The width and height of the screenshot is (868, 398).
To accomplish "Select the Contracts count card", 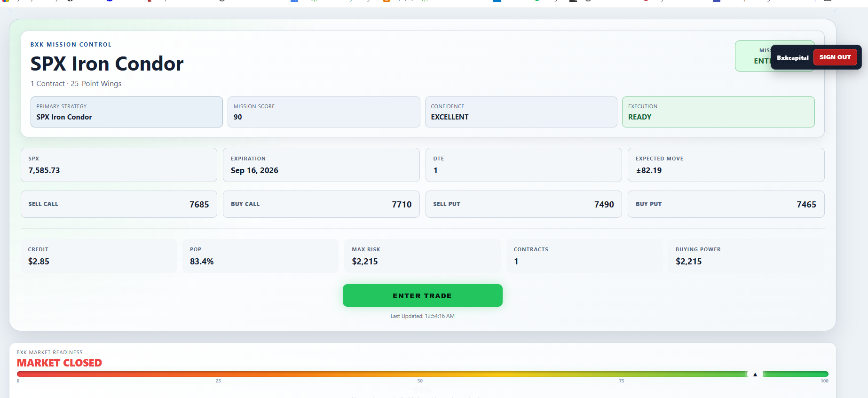I will pyautogui.click(x=584, y=256).
